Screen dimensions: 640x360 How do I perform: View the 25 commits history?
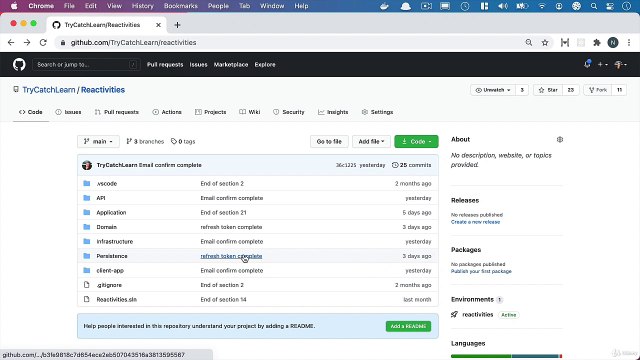tap(411, 165)
